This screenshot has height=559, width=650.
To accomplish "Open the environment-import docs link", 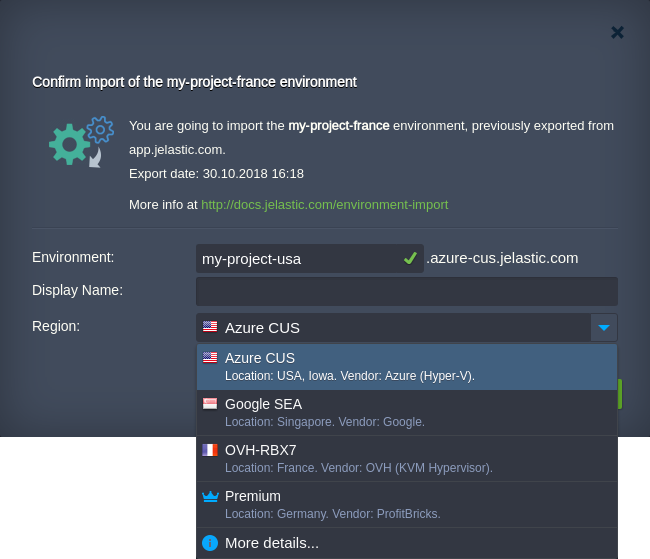I will click(x=325, y=205).
